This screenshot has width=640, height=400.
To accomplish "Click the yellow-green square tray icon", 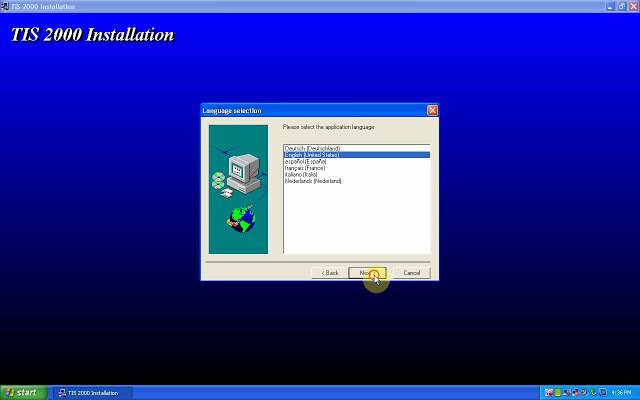I will [558, 393].
